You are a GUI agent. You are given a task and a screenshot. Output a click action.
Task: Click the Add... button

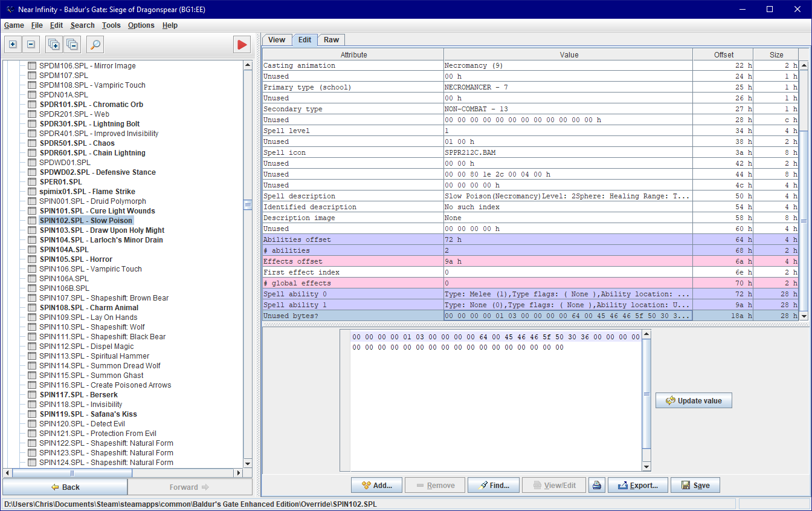coord(376,485)
